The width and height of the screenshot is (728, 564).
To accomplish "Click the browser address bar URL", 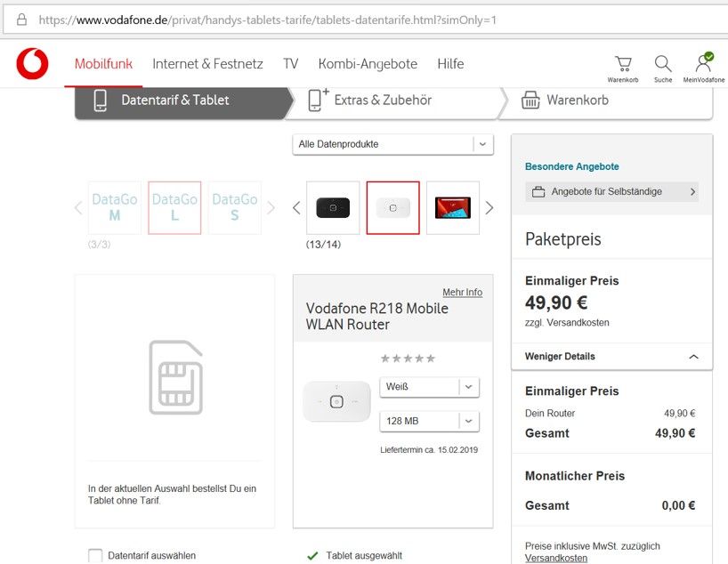I will click(x=267, y=20).
